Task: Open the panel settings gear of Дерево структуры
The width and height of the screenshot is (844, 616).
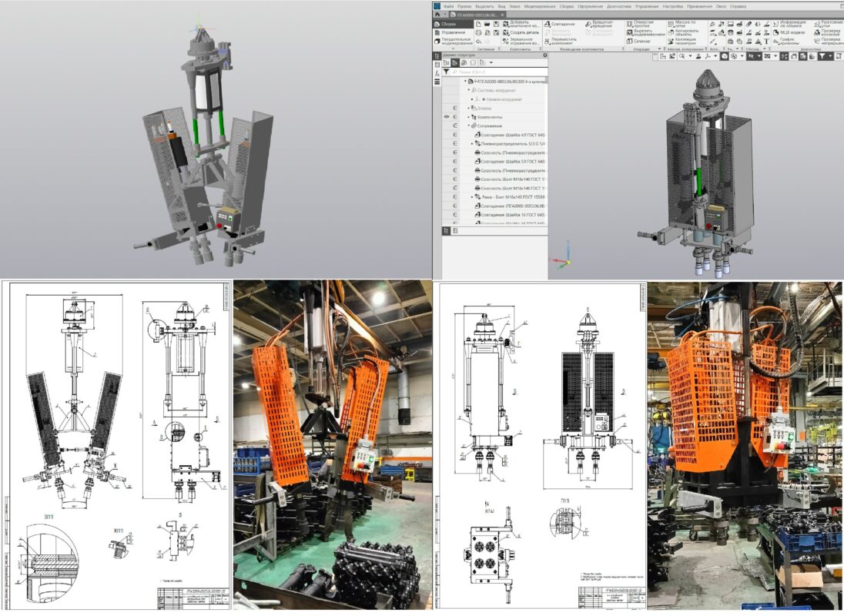Action: point(544,55)
